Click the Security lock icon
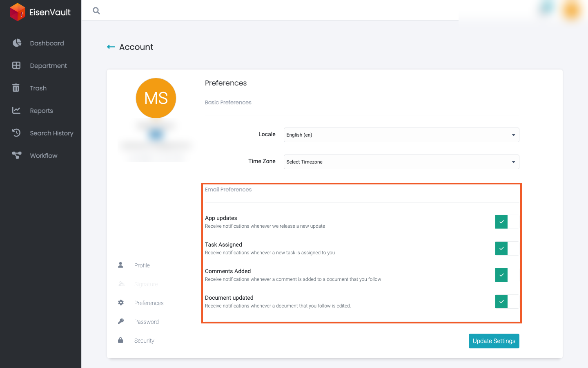Image resolution: width=588 pixels, height=368 pixels. click(120, 340)
